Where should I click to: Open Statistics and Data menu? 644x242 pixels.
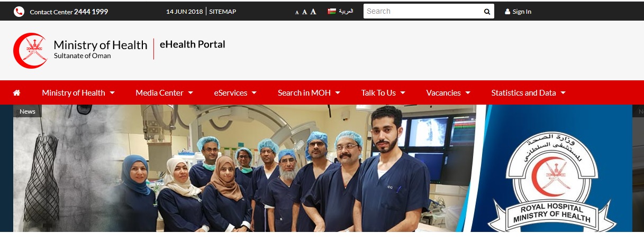tap(528, 93)
